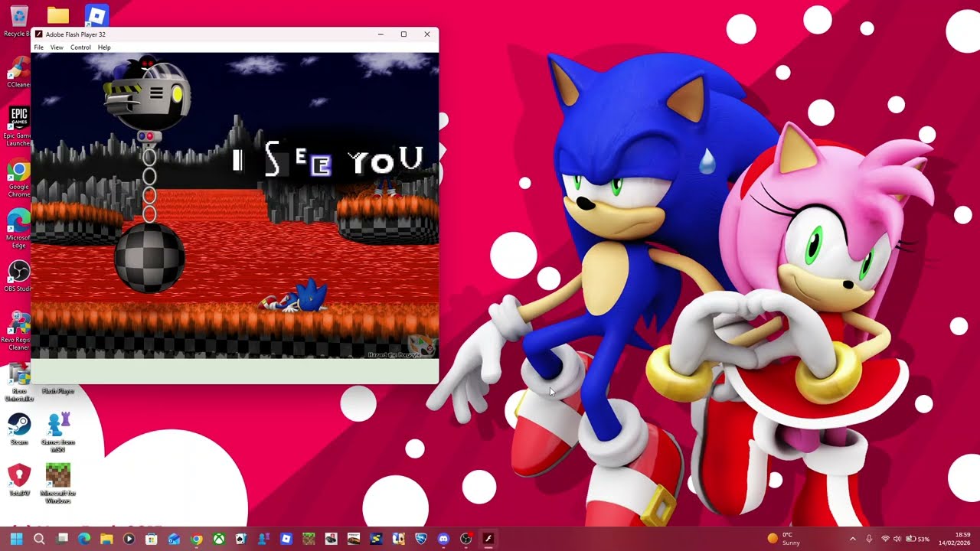Open Microsoft Store from the taskbar
This screenshot has width=980, height=551.
[152, 539]
